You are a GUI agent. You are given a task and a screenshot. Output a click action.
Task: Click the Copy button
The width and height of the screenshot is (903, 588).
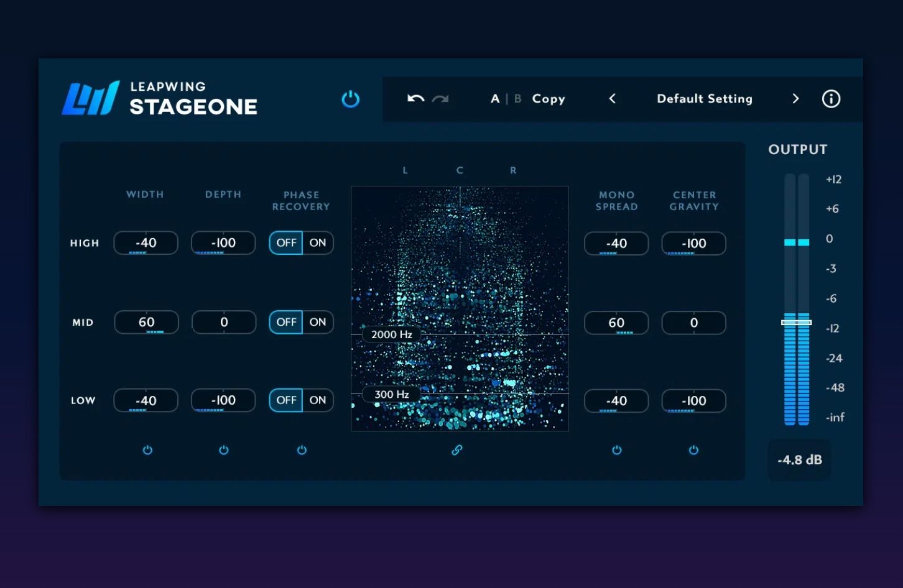pos(549,99)
